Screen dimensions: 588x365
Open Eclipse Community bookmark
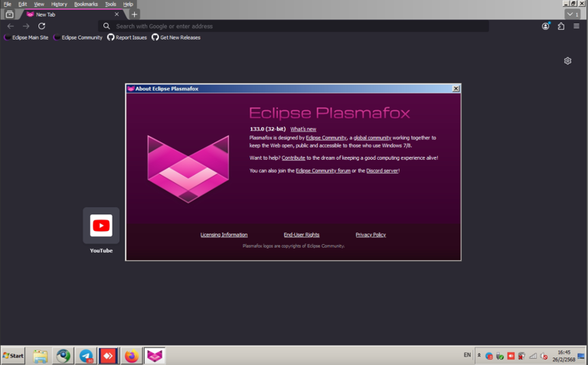tap(78, 37)
